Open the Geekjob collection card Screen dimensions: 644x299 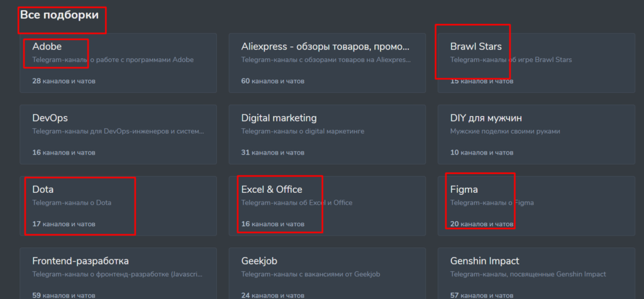tap(327, 273)
